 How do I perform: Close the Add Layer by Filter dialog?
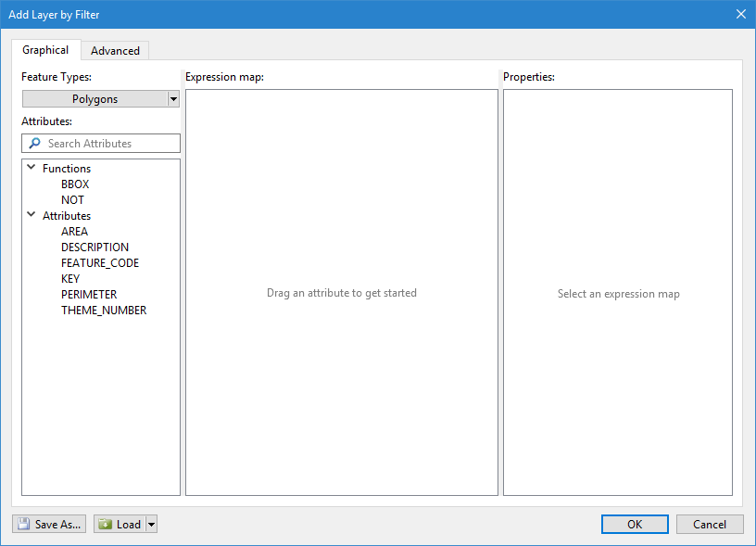[740, 14]
